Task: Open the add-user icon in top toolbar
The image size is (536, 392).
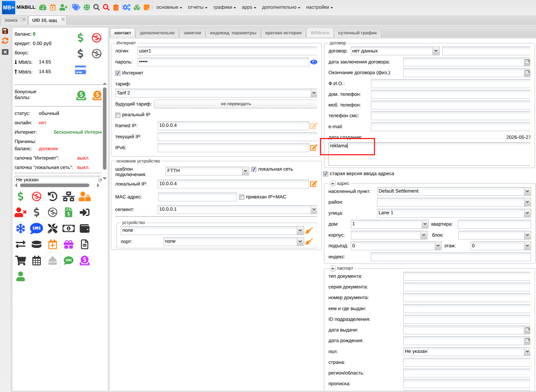Action: (x=63, y=7)
